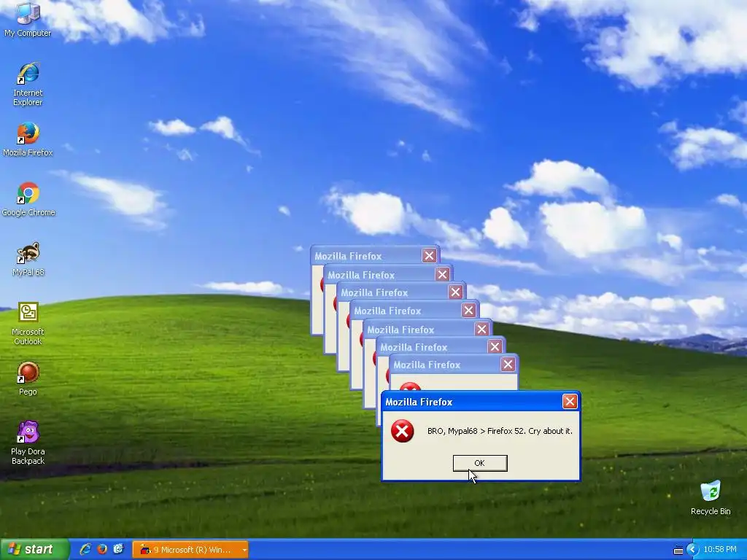Close the third Mozilla Firefox dialog from back
The width and height of the screenshot is (747, 560).
[455, 292]
